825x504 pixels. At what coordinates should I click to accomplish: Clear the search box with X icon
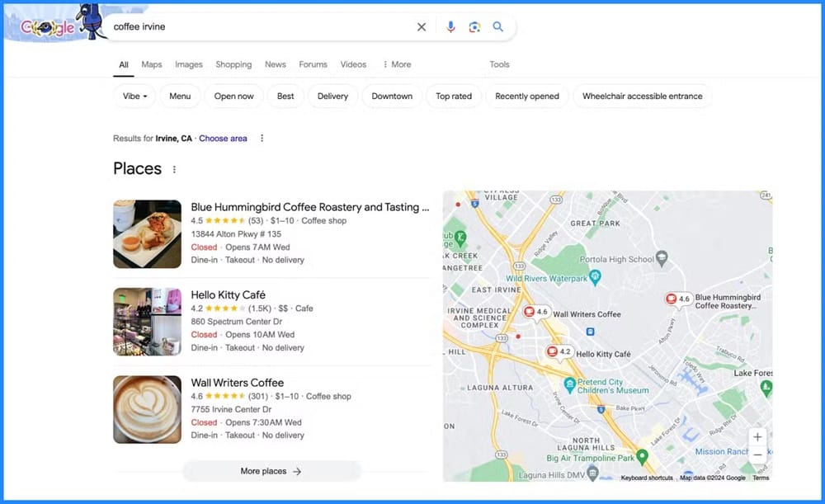422,27
